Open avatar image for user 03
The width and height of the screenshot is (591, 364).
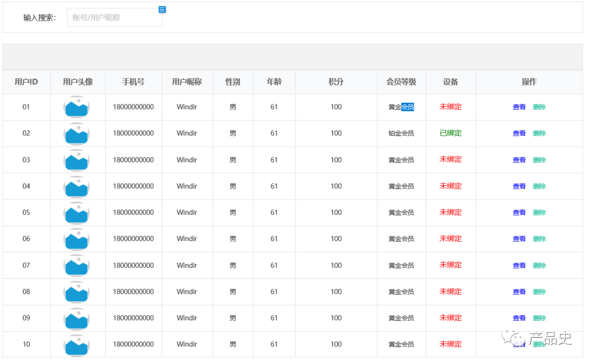[x=77, y=160]
